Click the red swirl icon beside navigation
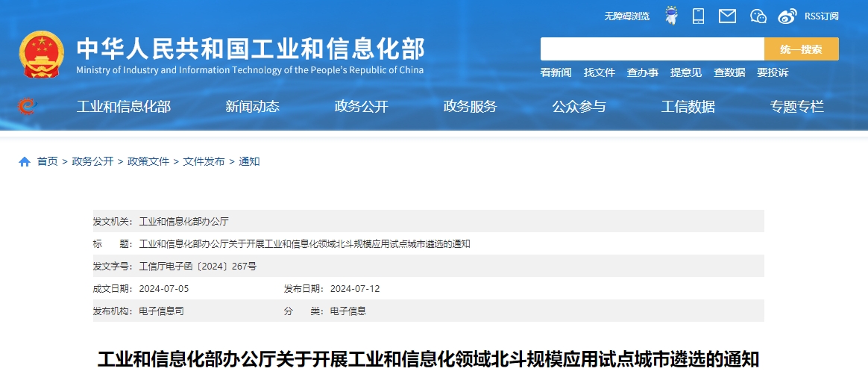 pos(27,105)
